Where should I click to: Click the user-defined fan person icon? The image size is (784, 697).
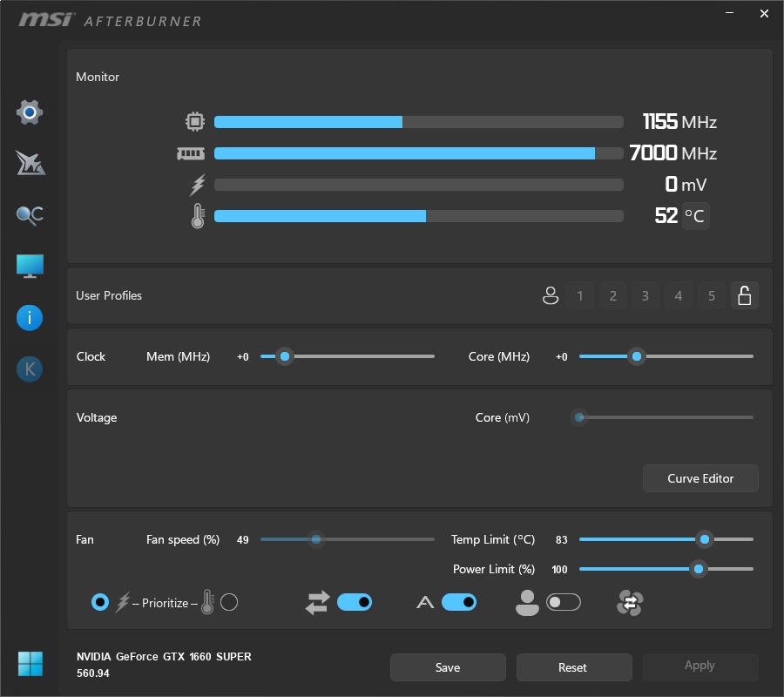[527, 603]
